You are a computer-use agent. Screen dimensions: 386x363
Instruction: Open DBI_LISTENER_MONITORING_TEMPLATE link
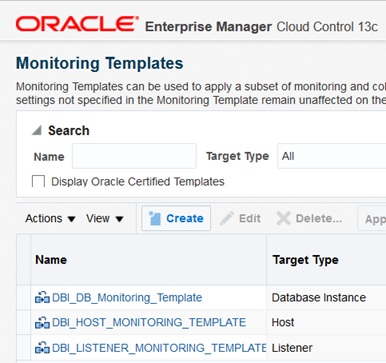159,348
